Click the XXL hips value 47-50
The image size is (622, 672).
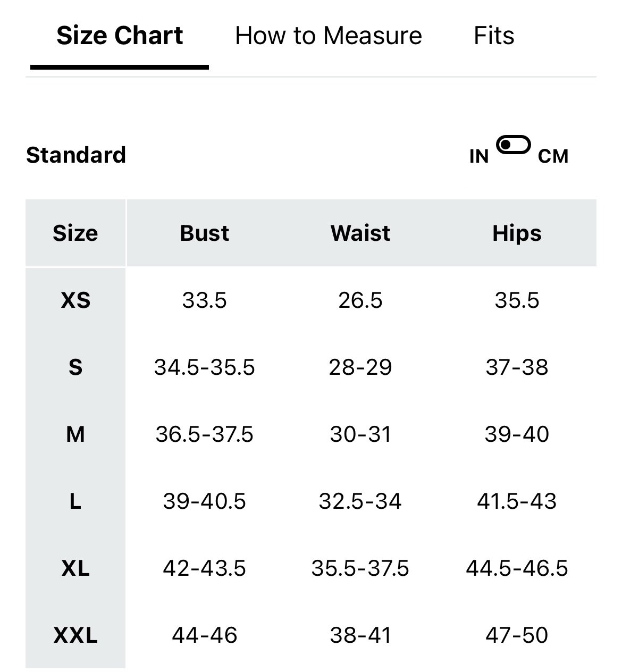click(x=517, y=635)
